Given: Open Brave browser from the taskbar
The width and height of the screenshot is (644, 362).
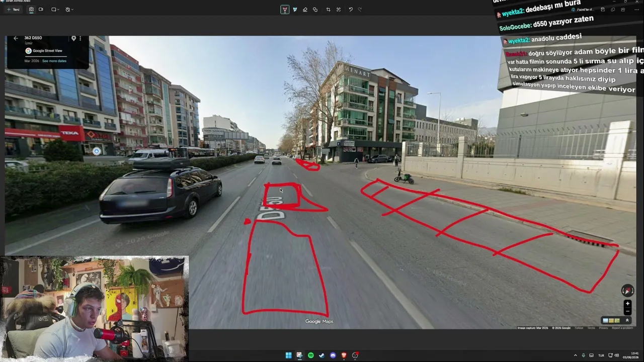Looking at the screenshot, I should [344, 355].
